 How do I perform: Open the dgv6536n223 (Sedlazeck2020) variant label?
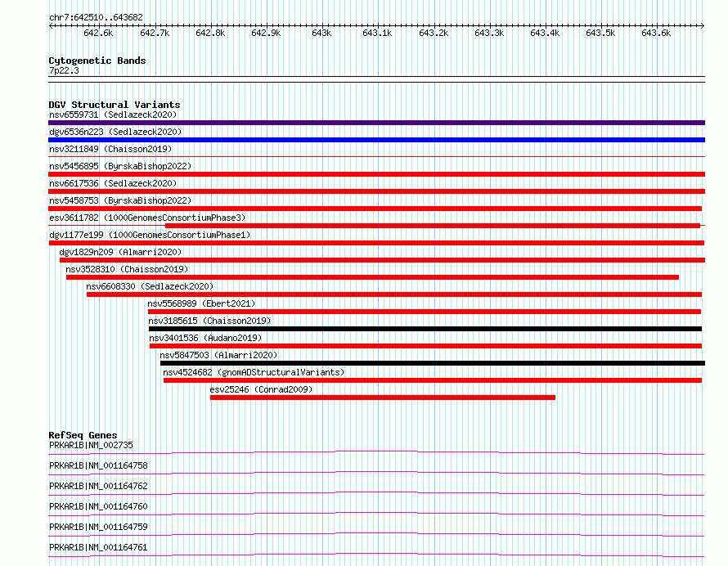(x=115, y=132)
